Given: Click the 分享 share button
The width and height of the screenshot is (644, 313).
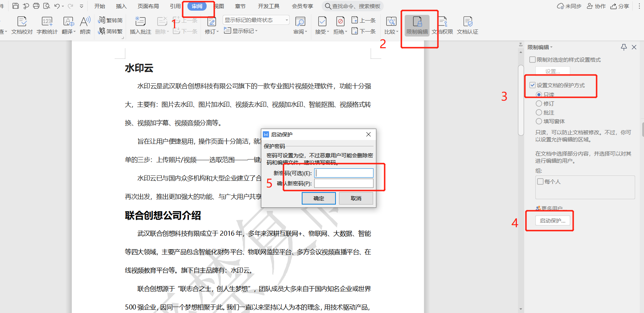Looking at the screenshot, I should [x=620, y=6].
